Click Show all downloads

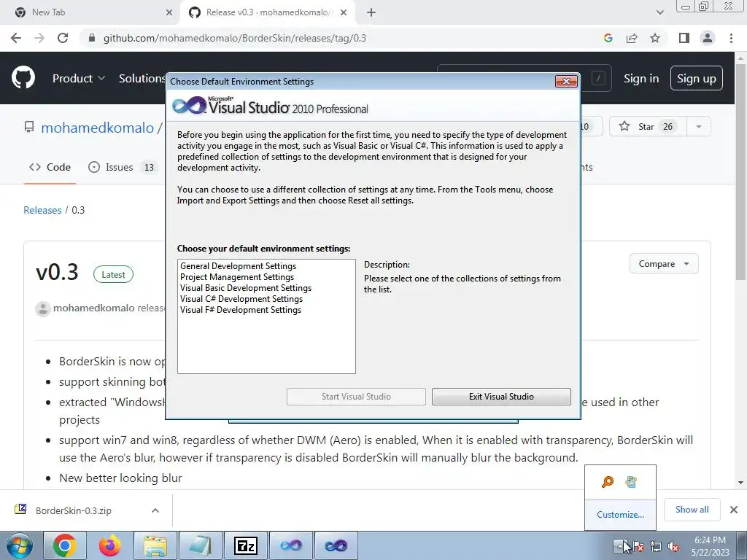(x=692, y=510)
